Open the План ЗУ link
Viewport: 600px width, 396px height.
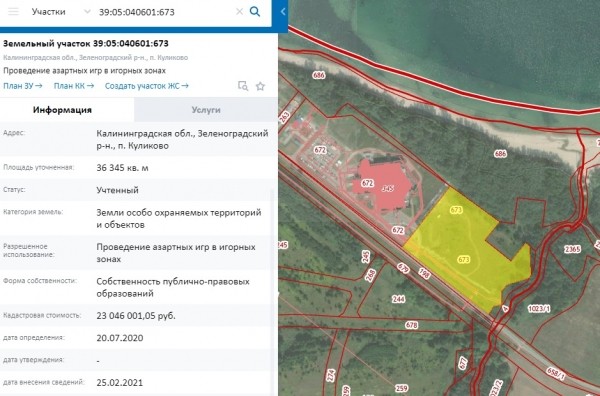click(x=23, y=86)
